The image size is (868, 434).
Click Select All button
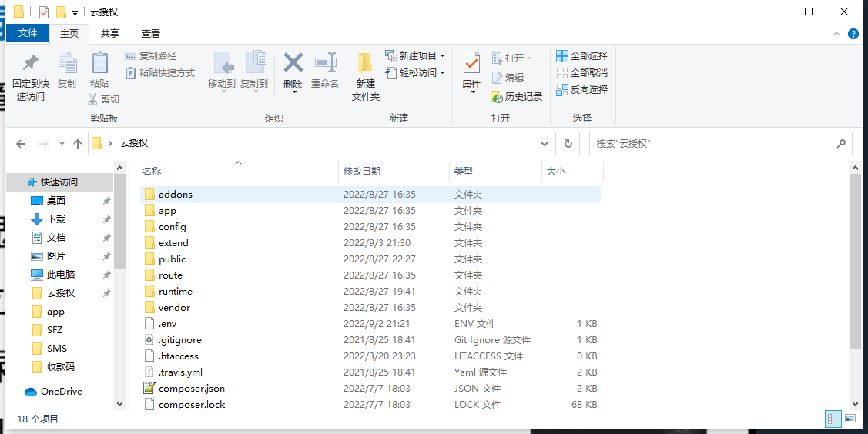pos(581,56)
